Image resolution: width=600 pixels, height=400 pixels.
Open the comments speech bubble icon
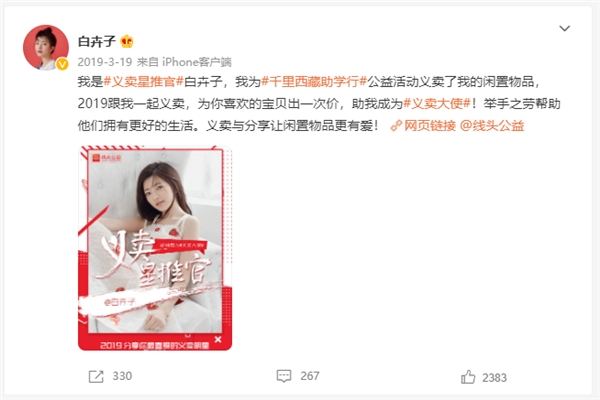click(284, 376)
